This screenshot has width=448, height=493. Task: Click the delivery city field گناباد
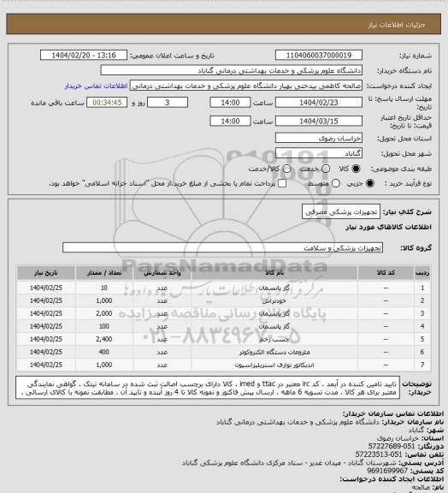(x=319, y=153)
